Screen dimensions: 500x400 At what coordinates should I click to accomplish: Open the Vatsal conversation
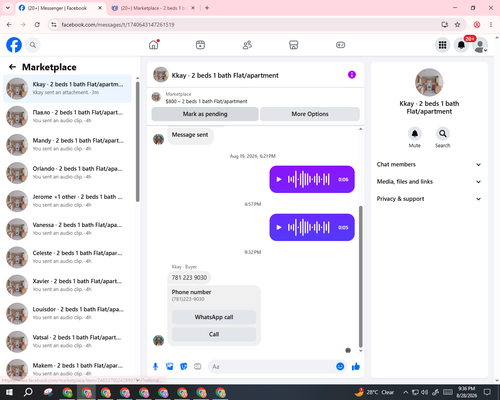point(68,342)
